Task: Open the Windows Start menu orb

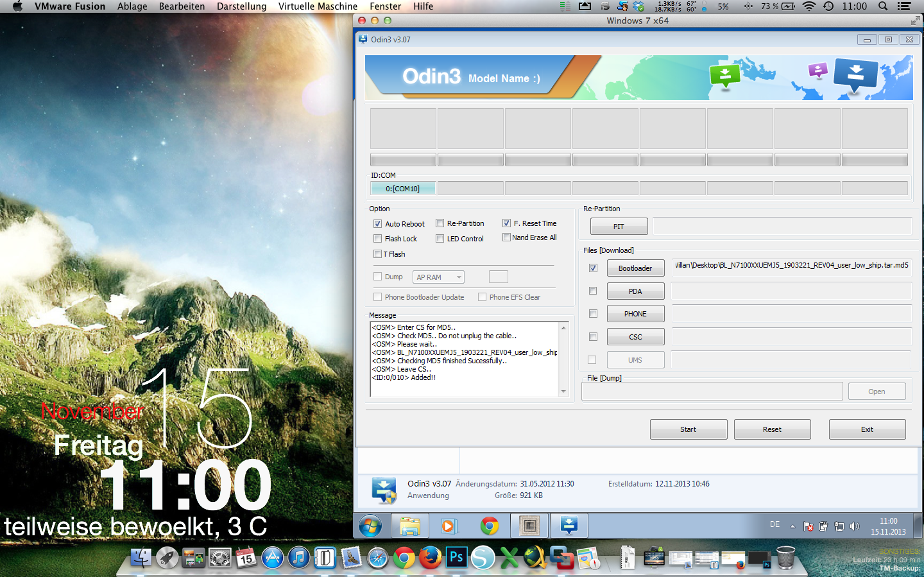Action: [x=370, y=526]
